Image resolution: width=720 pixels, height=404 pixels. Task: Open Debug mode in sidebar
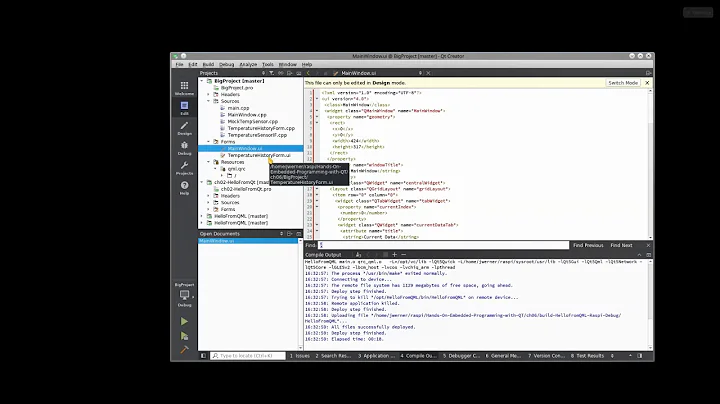(x=184, y=148)
